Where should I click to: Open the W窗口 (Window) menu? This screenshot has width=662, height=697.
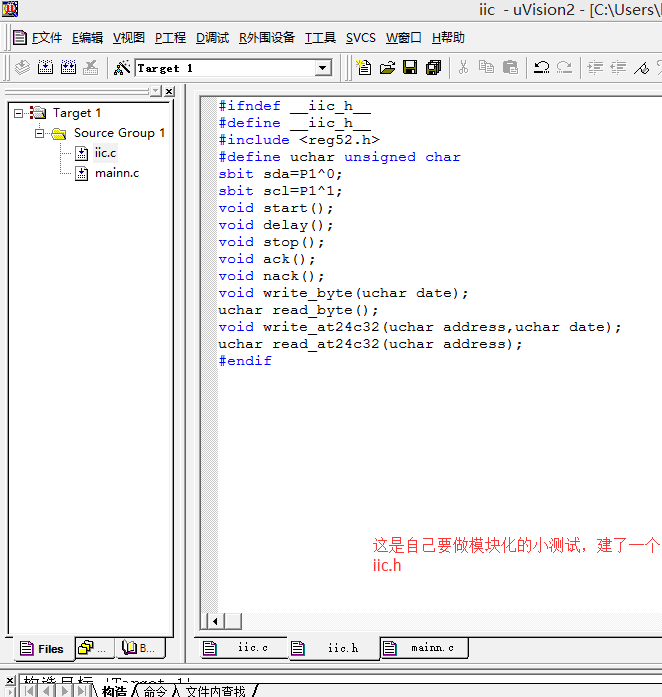403,38
